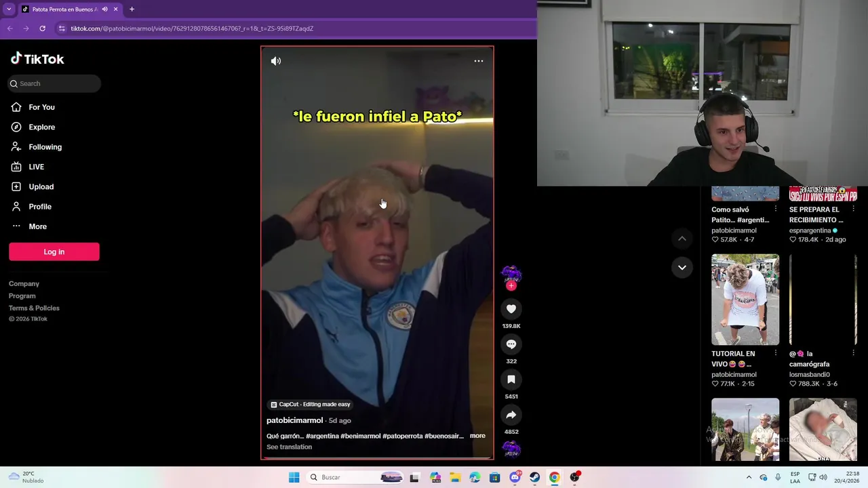Viewport: 868px width, 488px height.
Task: Click the Log in button
Action: (x=54, y=251)
